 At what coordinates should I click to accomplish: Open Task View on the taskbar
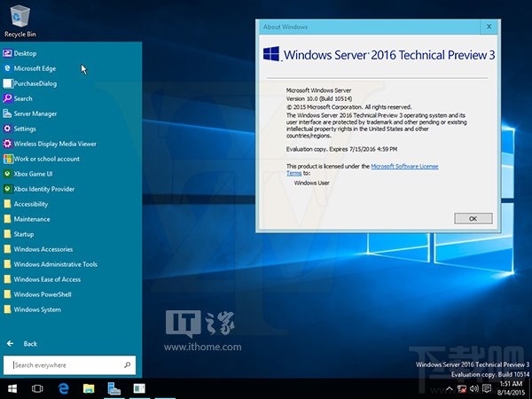click(x=37, y=388)
